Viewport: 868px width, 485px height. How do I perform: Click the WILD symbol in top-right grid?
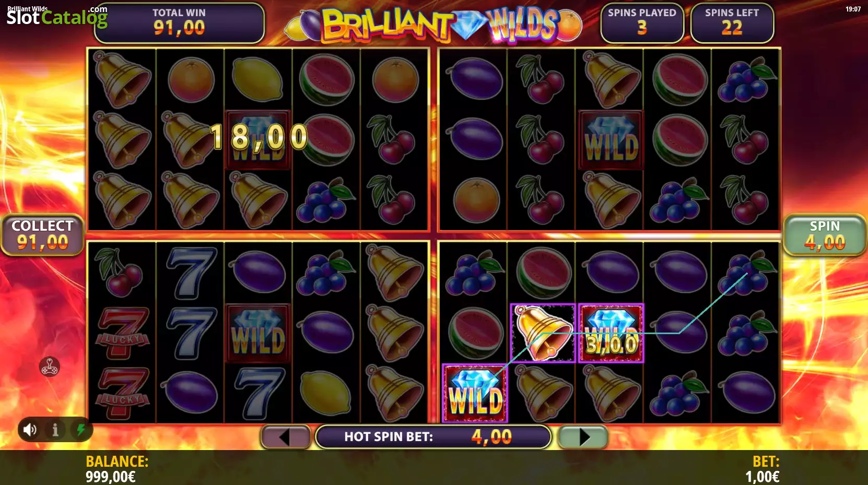[611, 140]
